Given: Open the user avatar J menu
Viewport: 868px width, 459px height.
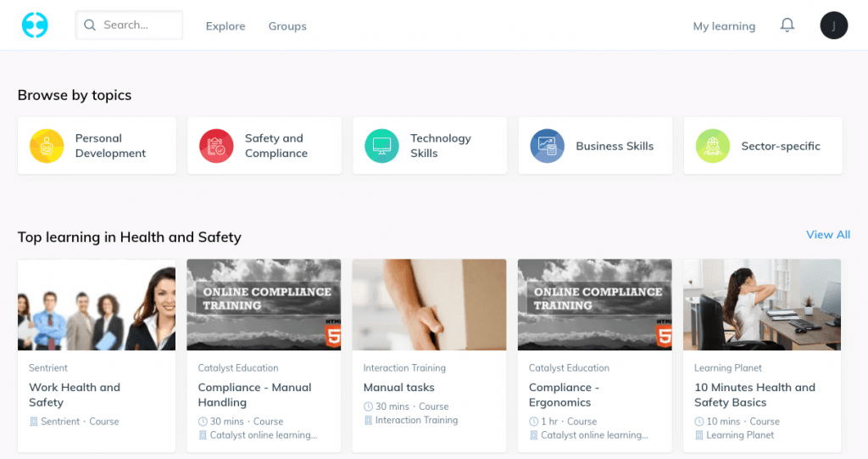Looking at the screenshot, I should point(834,25).
